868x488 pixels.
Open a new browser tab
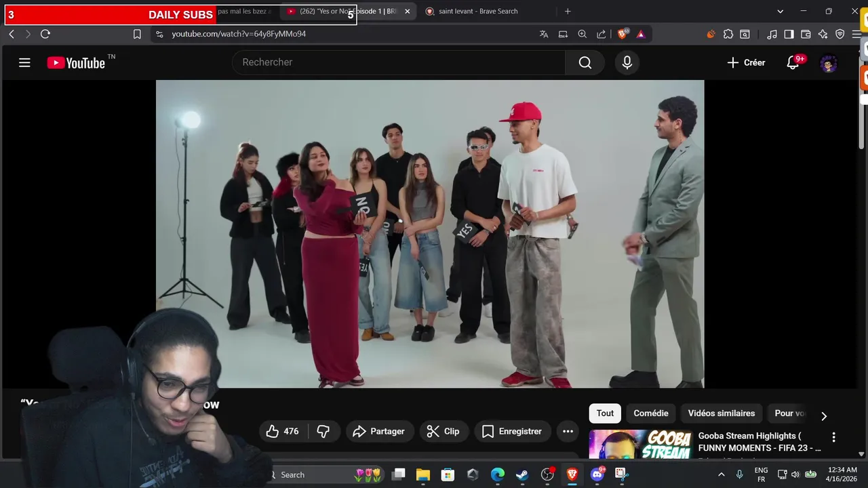[x=568, y=11]
